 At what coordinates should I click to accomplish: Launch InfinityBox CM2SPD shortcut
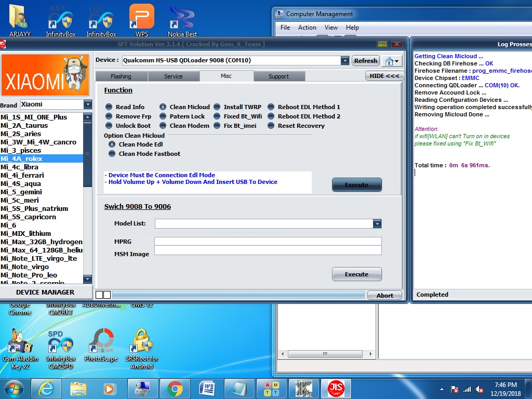[x=61, y=349]
